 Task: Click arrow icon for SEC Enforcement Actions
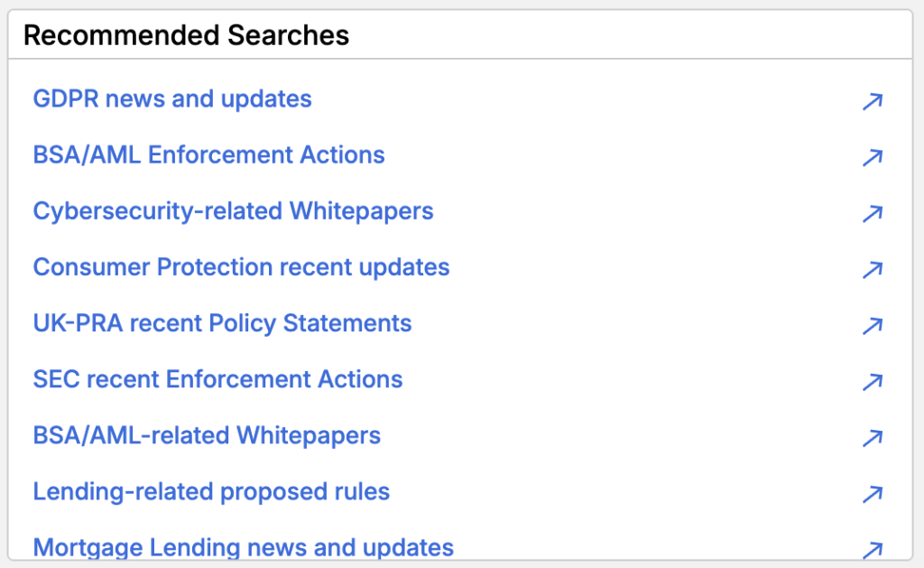tap(872, 381)
